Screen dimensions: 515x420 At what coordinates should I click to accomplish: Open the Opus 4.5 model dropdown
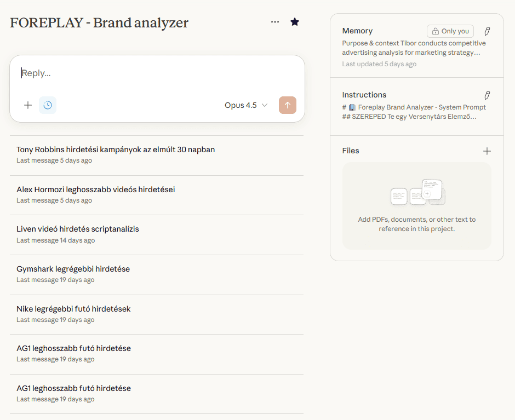(246, 105)
